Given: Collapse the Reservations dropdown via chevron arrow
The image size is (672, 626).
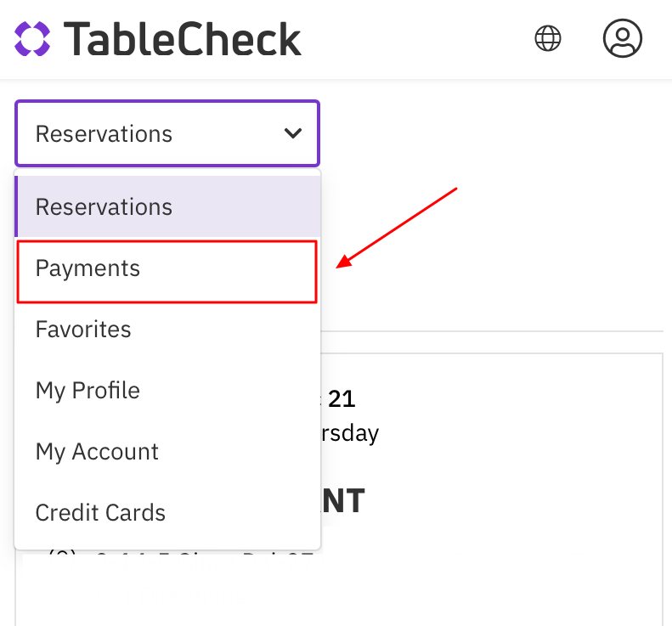Looking at the screenshot, I should [x=293, y=133].
